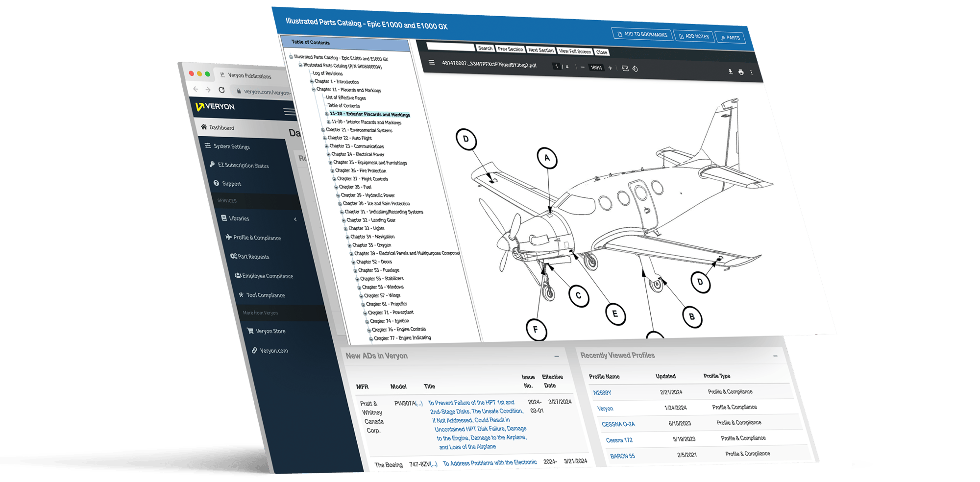
Task: Expand the Libraries submenu chevron
Action: [295, 219]
